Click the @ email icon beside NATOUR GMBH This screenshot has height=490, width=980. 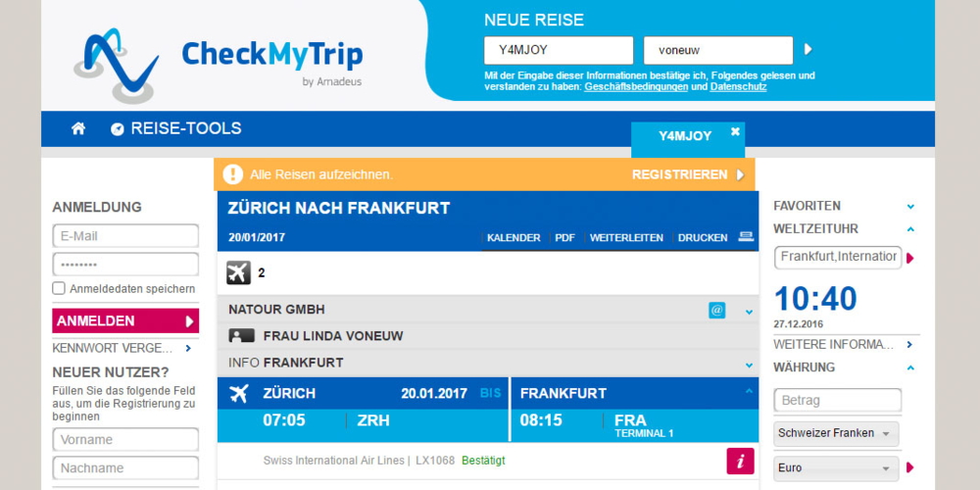[717, 310]
